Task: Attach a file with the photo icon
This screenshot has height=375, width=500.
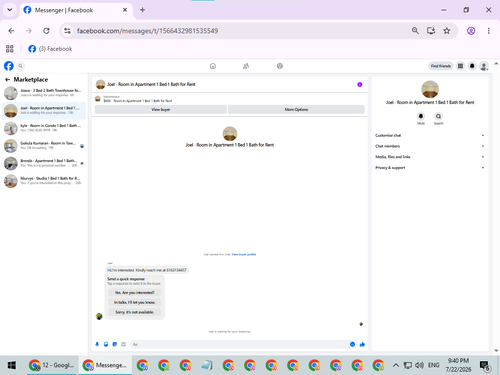Action: [x=106, y=344]
